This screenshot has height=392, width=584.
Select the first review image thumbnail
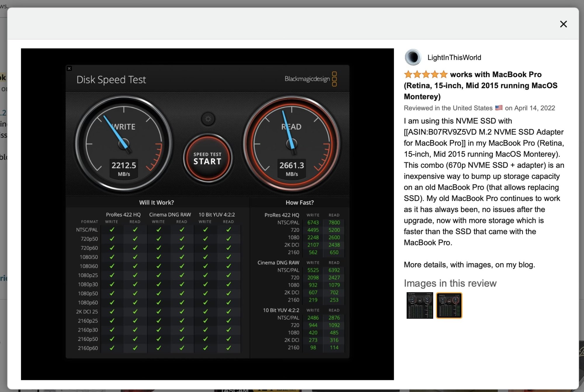point(420,305)
